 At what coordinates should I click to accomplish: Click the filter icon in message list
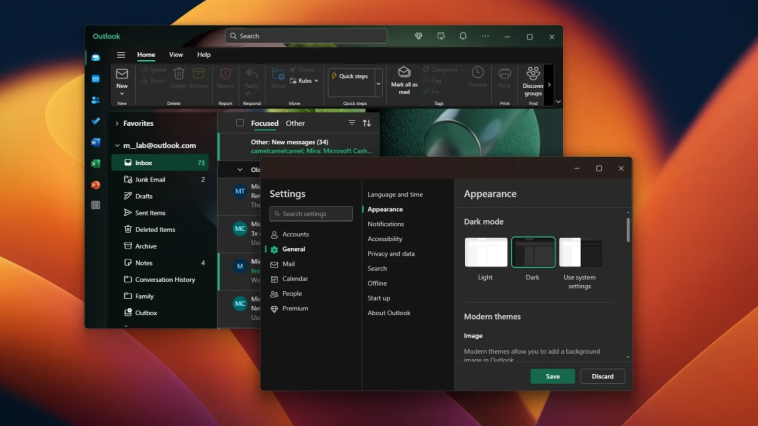pyautogui.click(x=352, y=123)
